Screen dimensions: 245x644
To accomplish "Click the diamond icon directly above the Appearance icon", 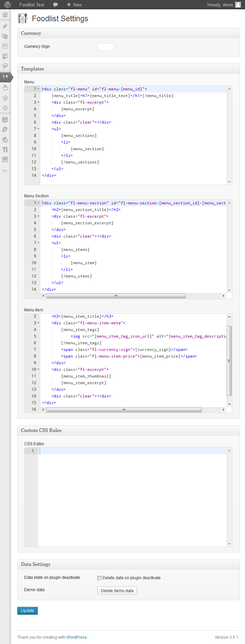I will (x=5, y=108).
